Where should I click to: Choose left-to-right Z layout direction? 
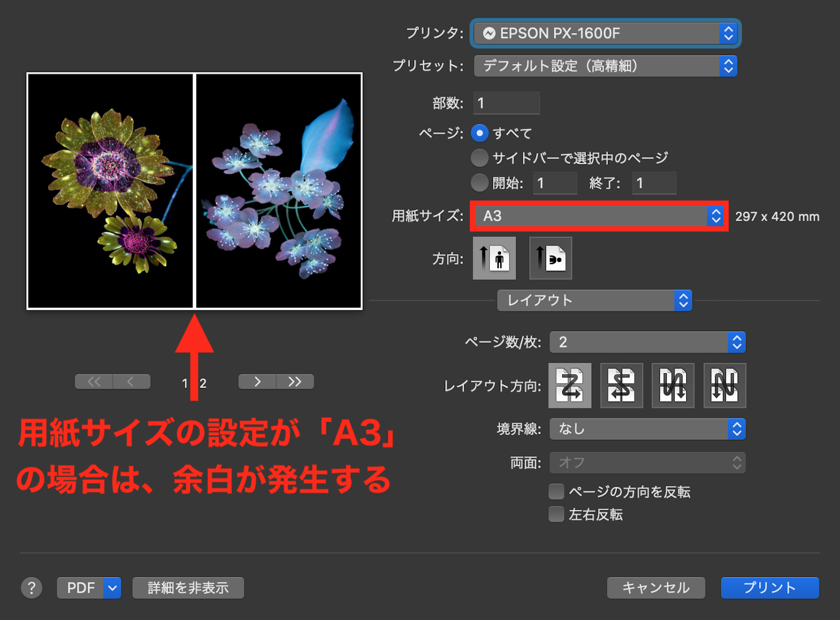(x=570, y=385)
